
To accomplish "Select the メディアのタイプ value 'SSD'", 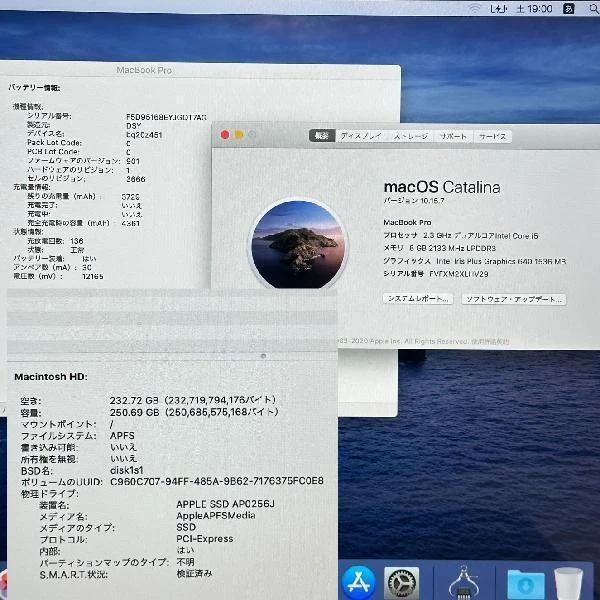I will pyautogui.click(x=186, y=527).
